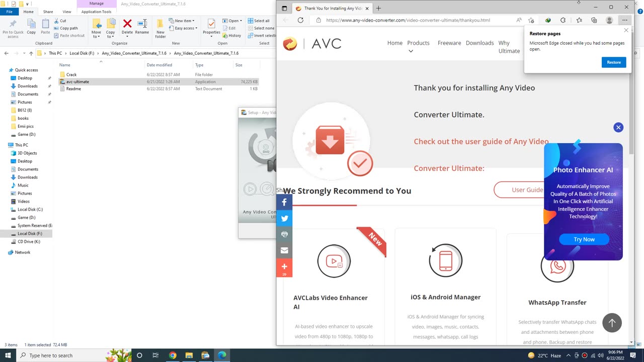Open Downloads menu on AVC site
The width and height of the screenshot is (644, 362).
click(x=479, y=43)
